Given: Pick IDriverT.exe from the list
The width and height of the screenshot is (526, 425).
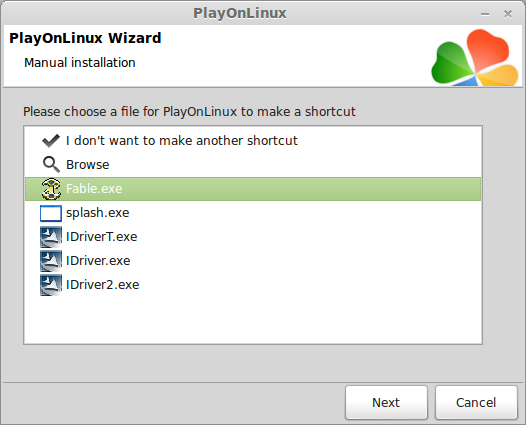Looking at the screenshot, I should point(253,237).
